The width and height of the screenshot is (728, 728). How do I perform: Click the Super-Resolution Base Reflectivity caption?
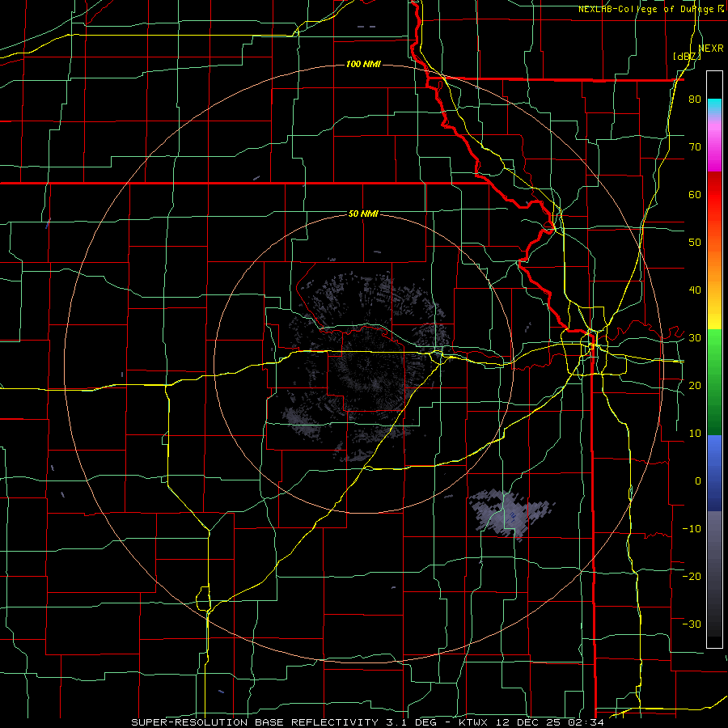coord(255,722)
